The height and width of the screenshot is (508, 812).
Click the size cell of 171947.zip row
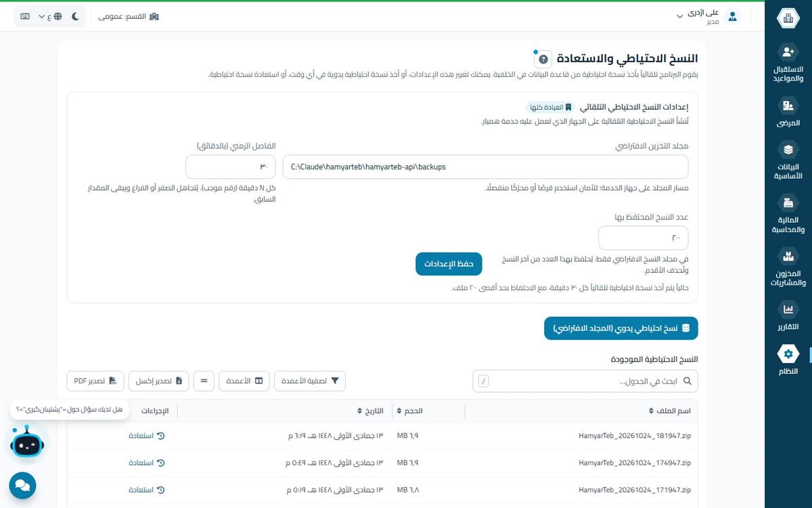tap(408, 490)
